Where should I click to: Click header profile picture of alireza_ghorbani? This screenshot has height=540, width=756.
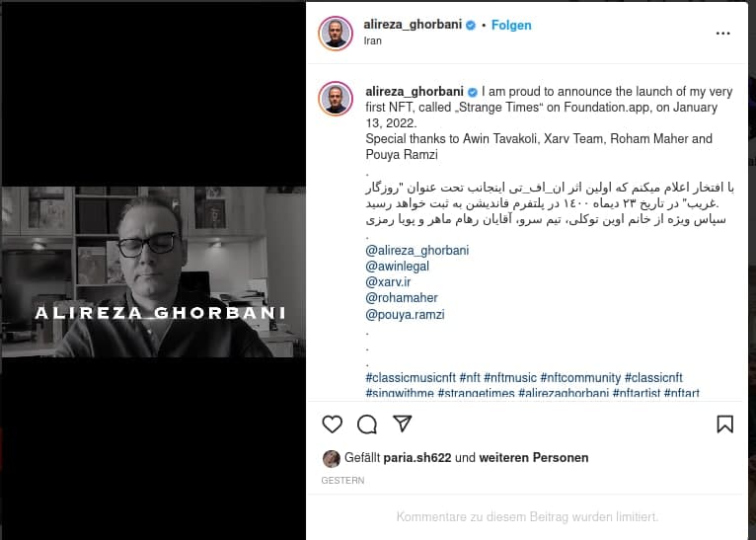coord(336,34)
